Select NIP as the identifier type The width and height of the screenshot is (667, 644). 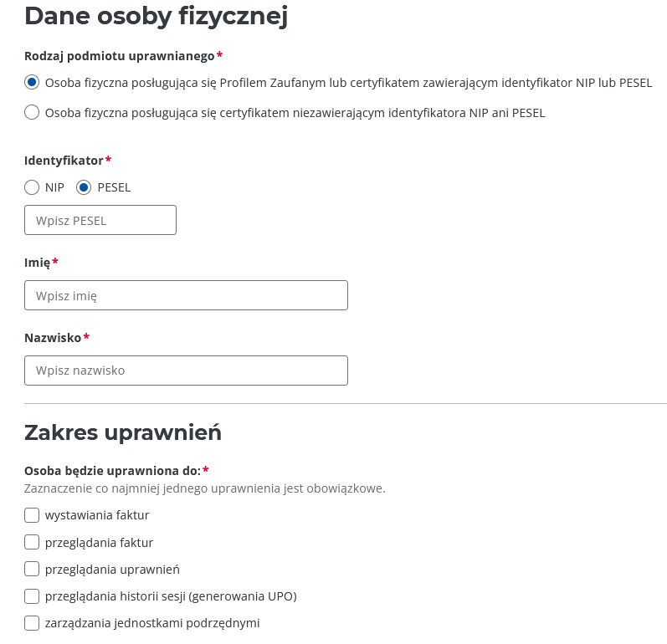coord(32,187)
